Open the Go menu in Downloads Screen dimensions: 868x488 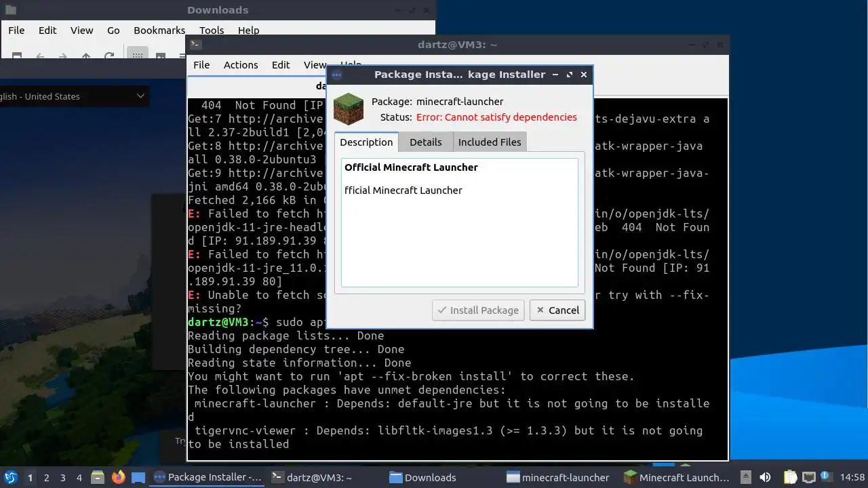(113, 30)
